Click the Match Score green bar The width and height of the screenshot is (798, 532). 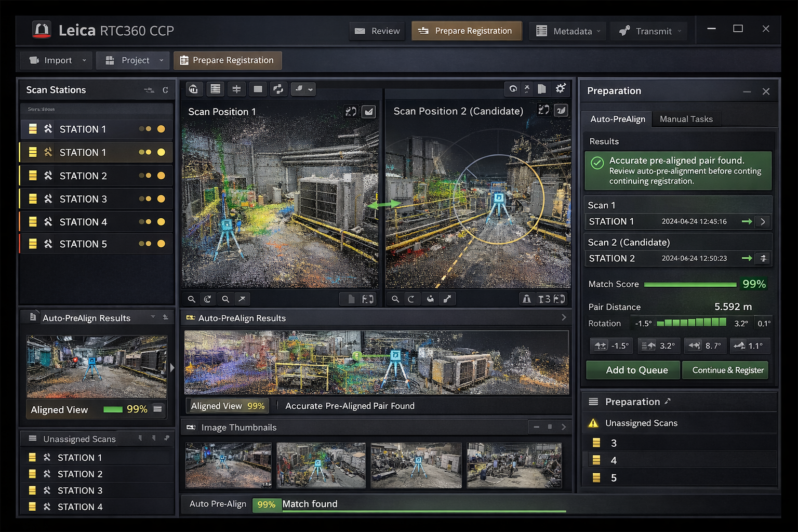coord(689,285)
